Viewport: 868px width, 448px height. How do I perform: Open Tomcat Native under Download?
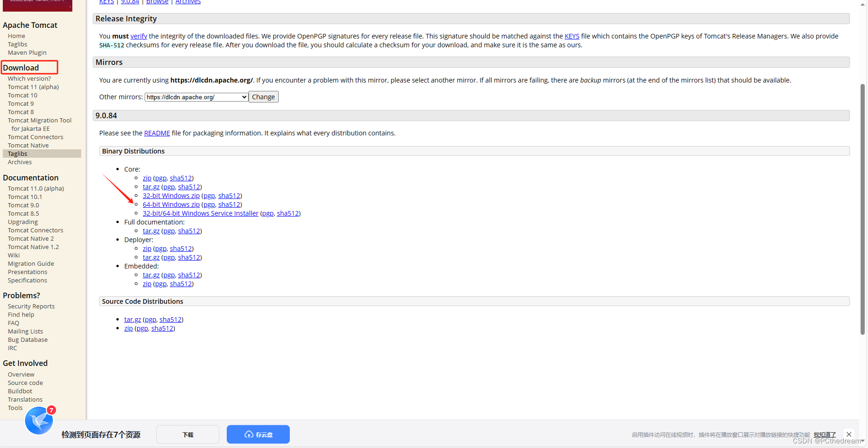click(x=28, y=146)
